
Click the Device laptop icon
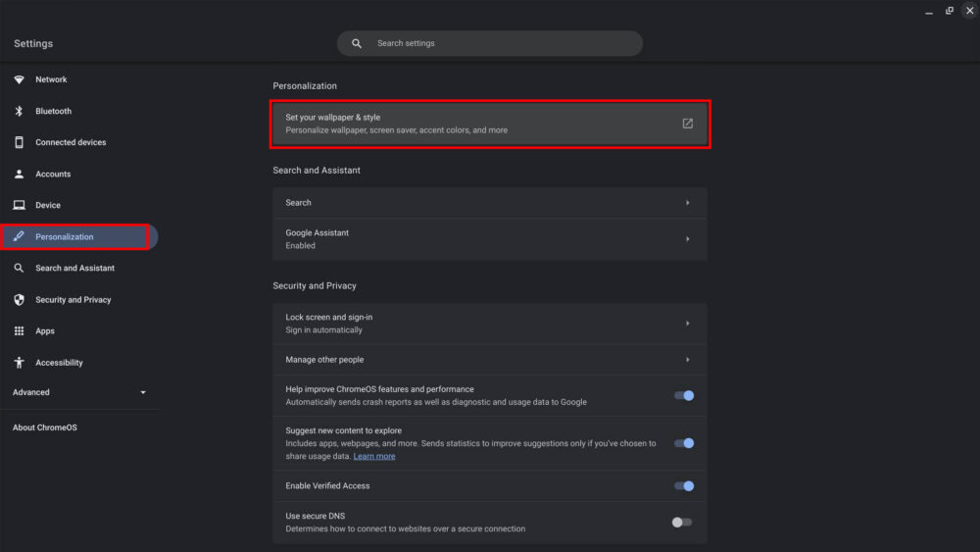click(19, 205)
